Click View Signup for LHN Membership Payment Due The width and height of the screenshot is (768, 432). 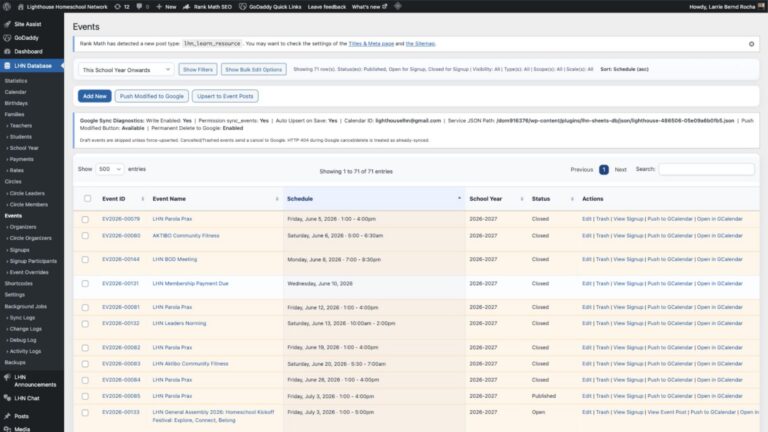628,284
